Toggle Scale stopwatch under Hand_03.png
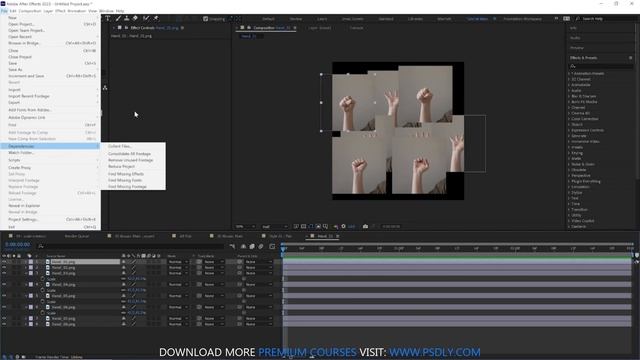Viewport: 640px width, 360px height. 42,279
